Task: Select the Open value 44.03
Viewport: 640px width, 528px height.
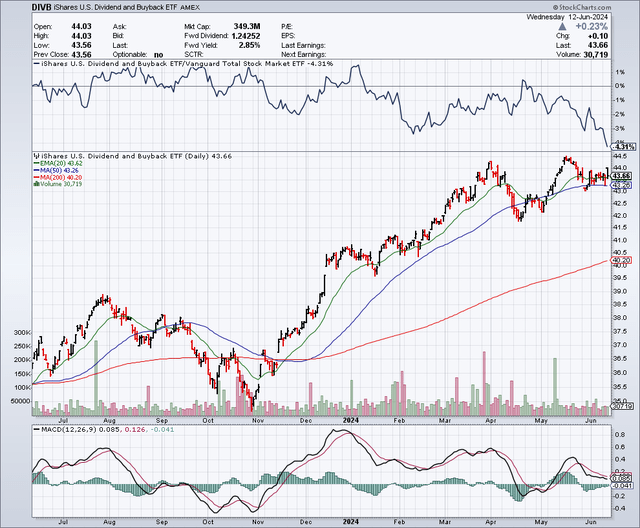Action: [x=81, y=27]
